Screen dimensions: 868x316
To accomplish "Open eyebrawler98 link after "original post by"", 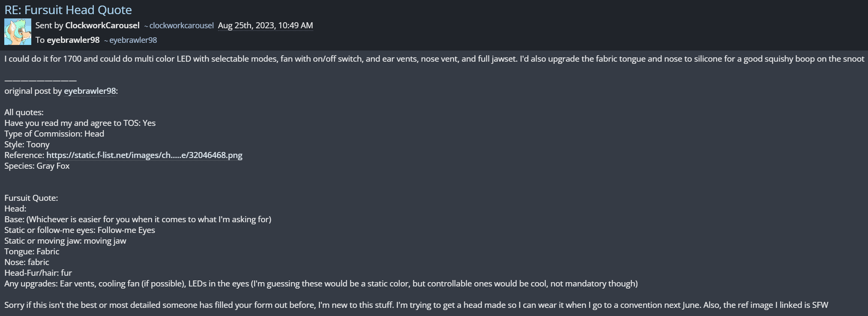I will 90,91.
